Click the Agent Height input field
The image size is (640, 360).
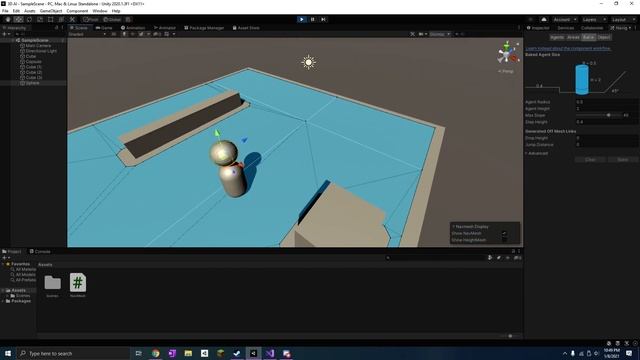pyautogui.click(x=607, y=109)
